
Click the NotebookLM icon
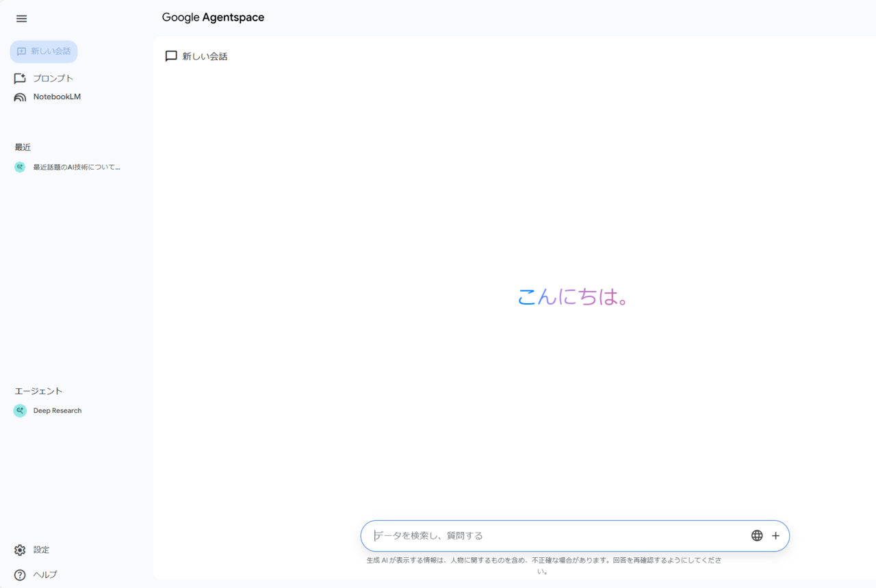tap(20, 97)
